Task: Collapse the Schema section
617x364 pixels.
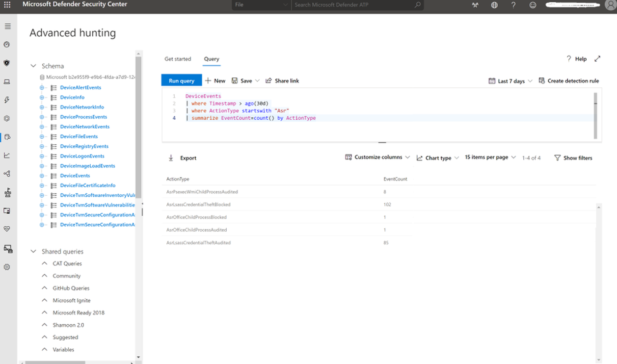Action: (x=33, y=66)
